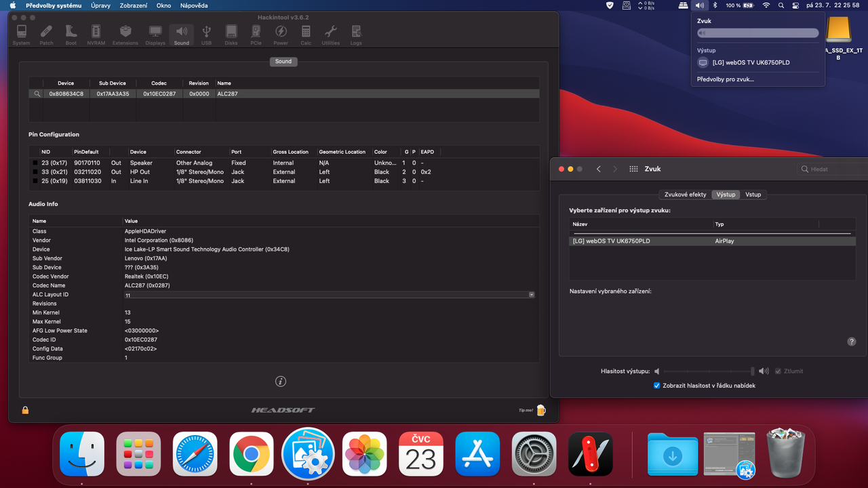Select the Line In pin row 25 (0x19)
Screen dimensions: 868x488
284,181
